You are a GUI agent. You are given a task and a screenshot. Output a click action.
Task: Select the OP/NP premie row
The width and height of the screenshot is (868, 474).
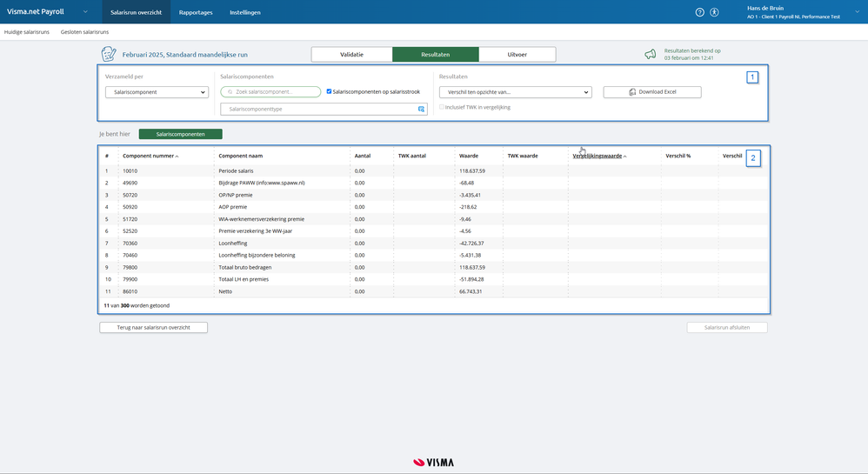click(433, 195)
